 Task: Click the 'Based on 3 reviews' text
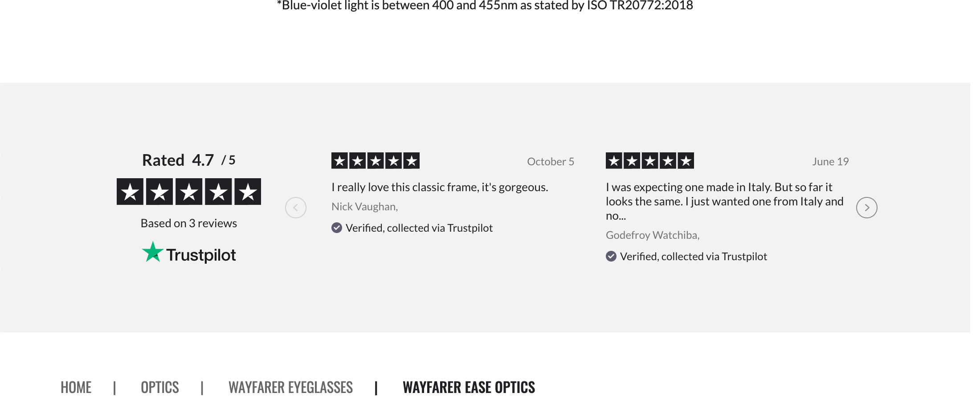click(188, 223)
